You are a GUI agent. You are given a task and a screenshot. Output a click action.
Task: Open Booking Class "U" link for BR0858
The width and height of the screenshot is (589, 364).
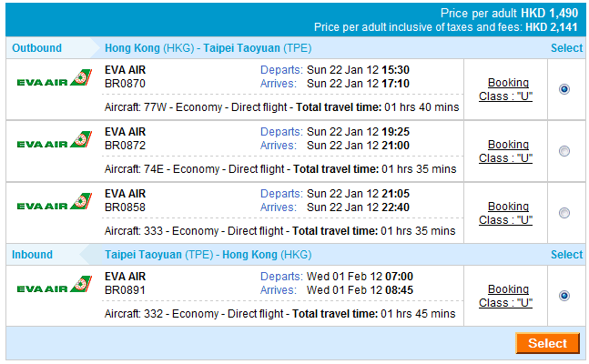pyautogui.click(x=508, y=213)
